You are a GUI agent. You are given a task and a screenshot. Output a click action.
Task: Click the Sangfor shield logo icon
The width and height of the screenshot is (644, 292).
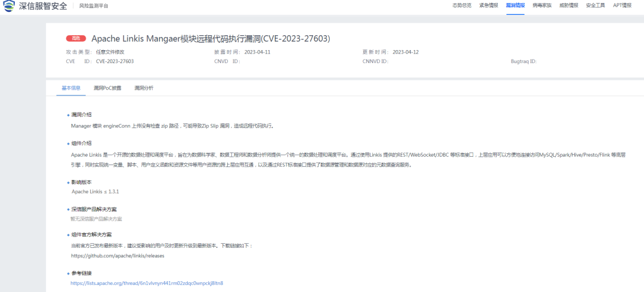tap(9, 6)
